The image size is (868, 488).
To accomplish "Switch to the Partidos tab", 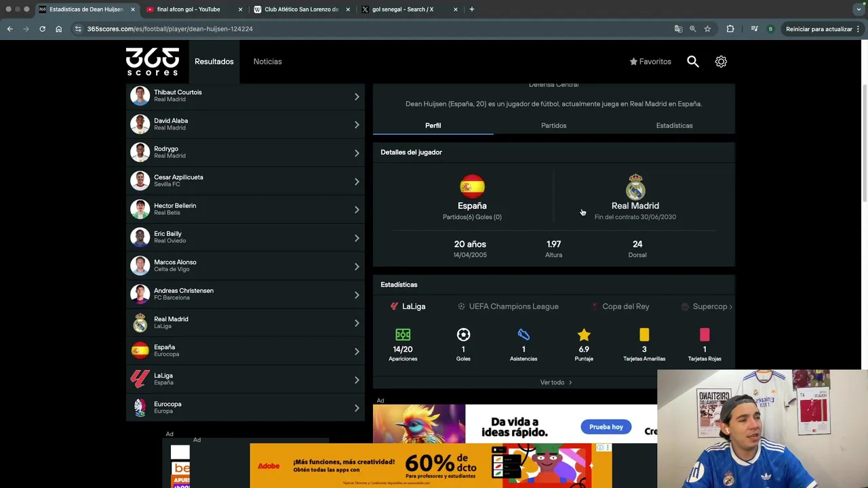I will click(554, 125).
